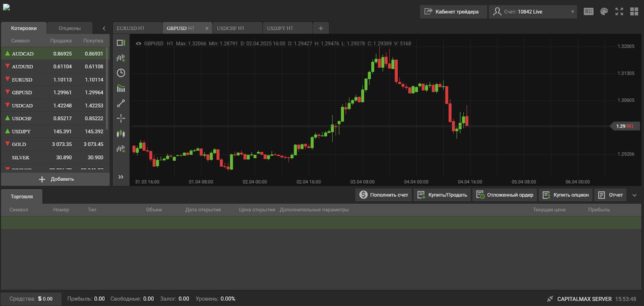
Task: Collapse the quotes panel with left chevron
Action: 104,28
